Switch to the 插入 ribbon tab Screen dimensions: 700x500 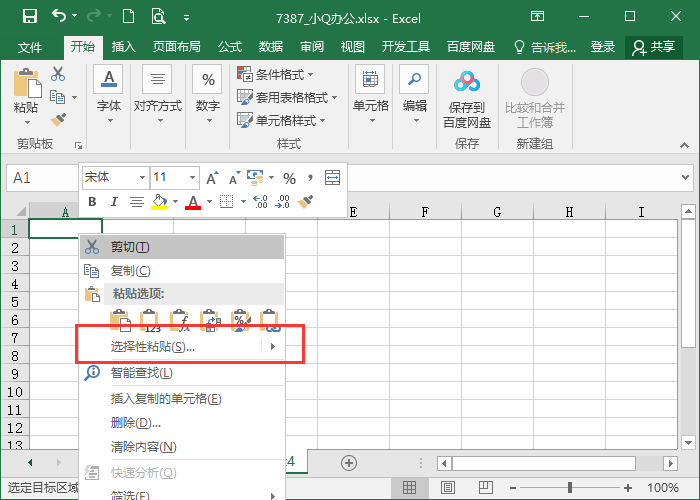(x=123, y=46)
